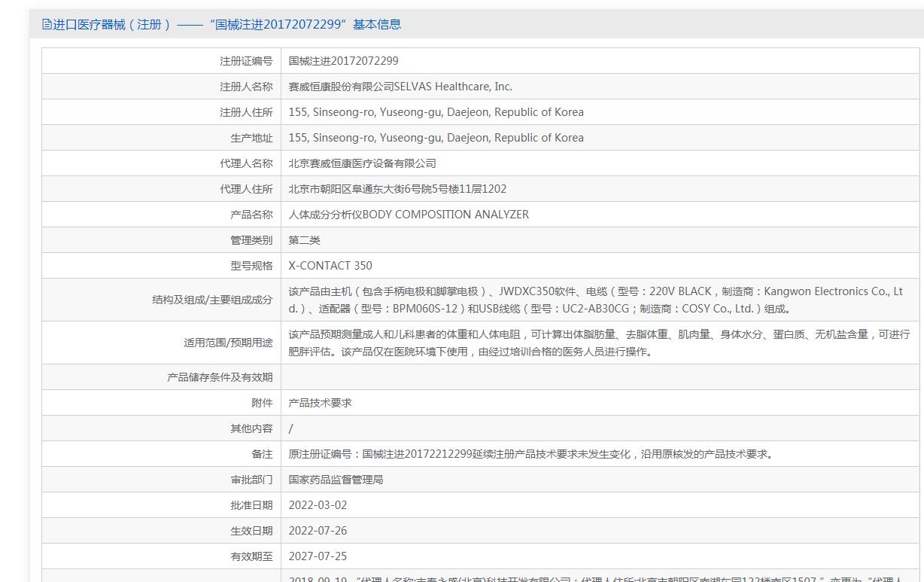Click the 产品名称 label
The width and height of the screenshot is (924, 582).
pos(251,215)
